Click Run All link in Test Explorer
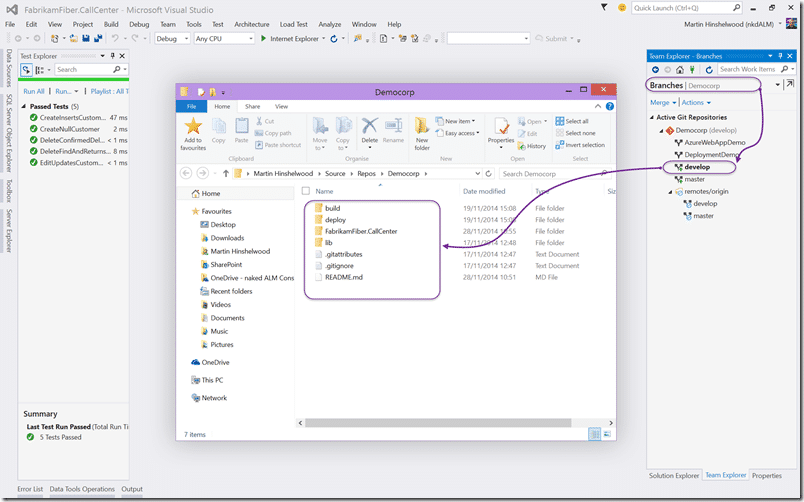The image size is (804, 502). coord(34,91)
